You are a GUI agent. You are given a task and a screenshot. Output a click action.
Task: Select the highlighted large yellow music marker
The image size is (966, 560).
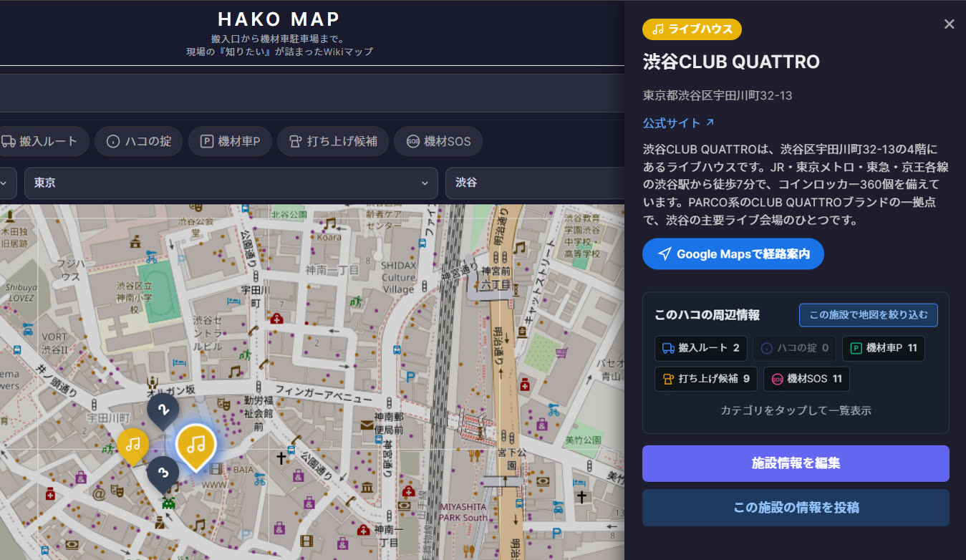[195, 448]
